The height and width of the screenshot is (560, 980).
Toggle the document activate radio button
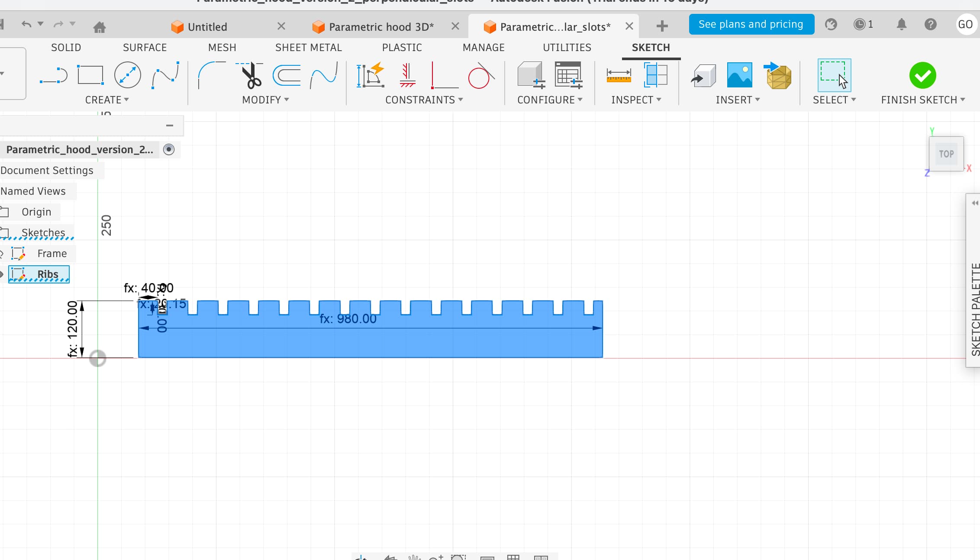coord(169,149)
